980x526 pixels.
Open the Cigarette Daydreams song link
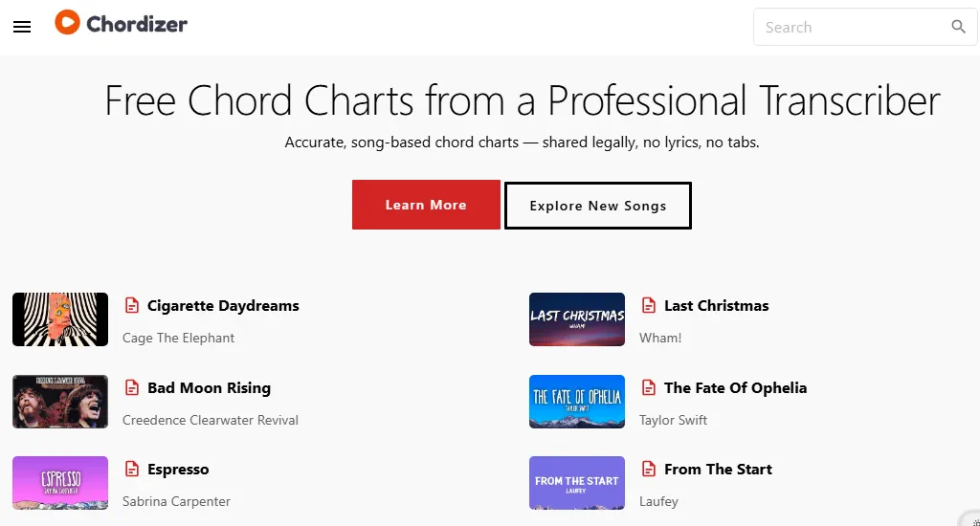(x=223, y=306)
